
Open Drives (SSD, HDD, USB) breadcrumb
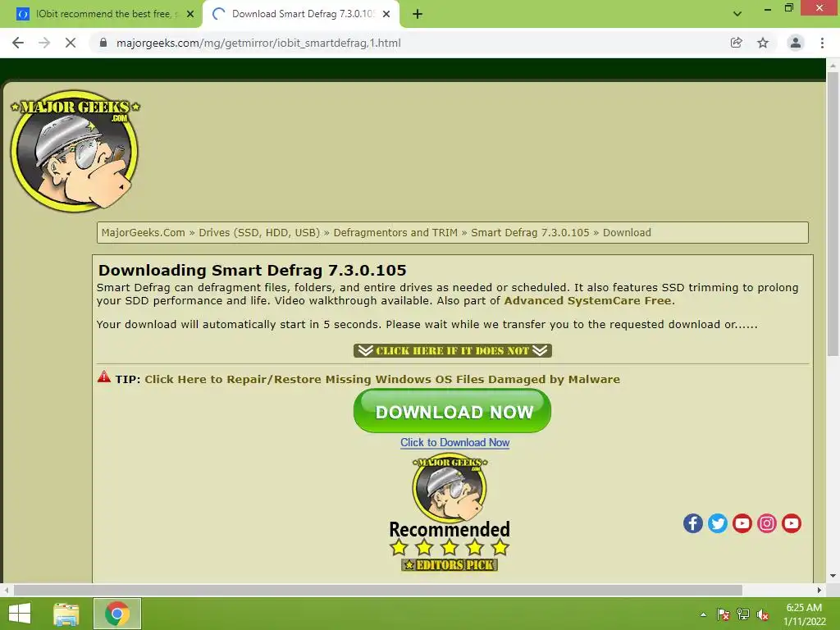[x=259, y=232]
